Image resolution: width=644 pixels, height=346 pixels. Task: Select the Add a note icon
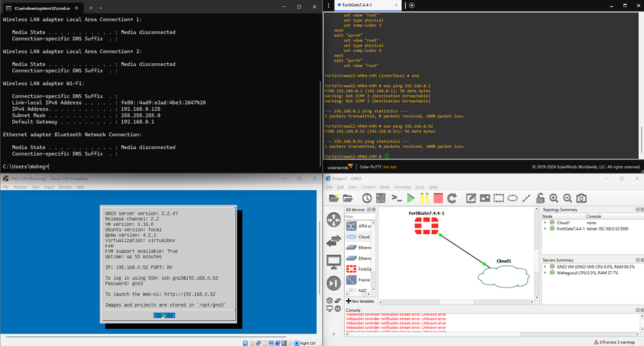click(x=471, y=198)
